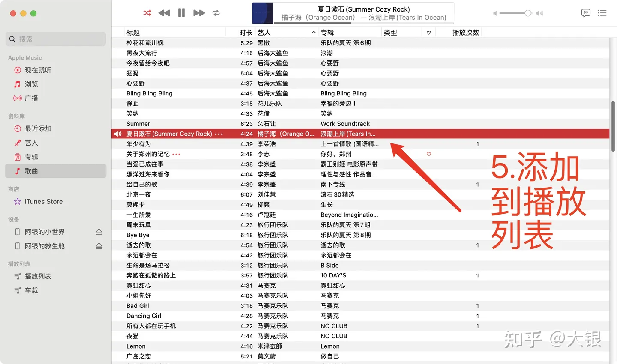This screenshot has width=617, height=364.
Task: Select song 广岛之恋
Action: click(x=138, y=356)
